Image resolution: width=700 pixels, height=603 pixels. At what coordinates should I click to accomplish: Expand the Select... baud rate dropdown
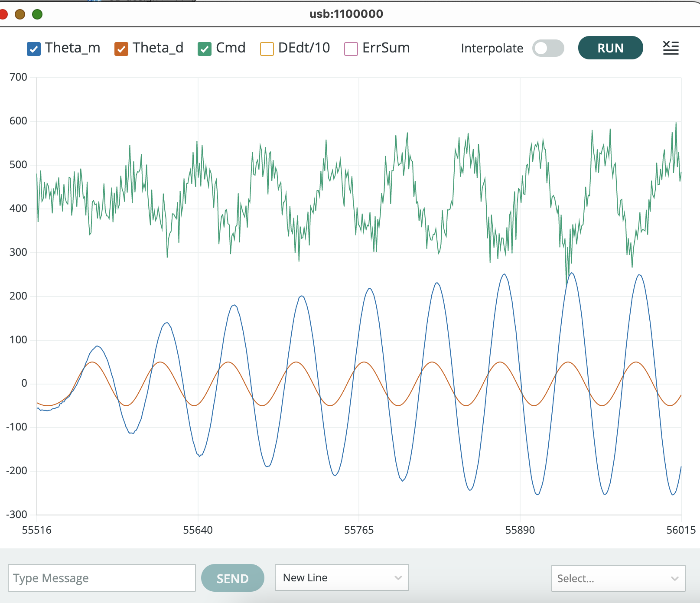tap(618, 578)
